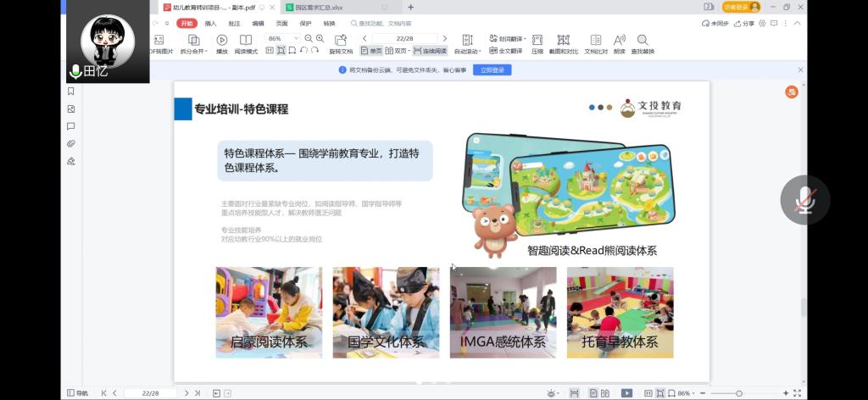Click the 立即登录 button in banner
This screenshot has height=400, width=868.
click(x=492, y=70)
